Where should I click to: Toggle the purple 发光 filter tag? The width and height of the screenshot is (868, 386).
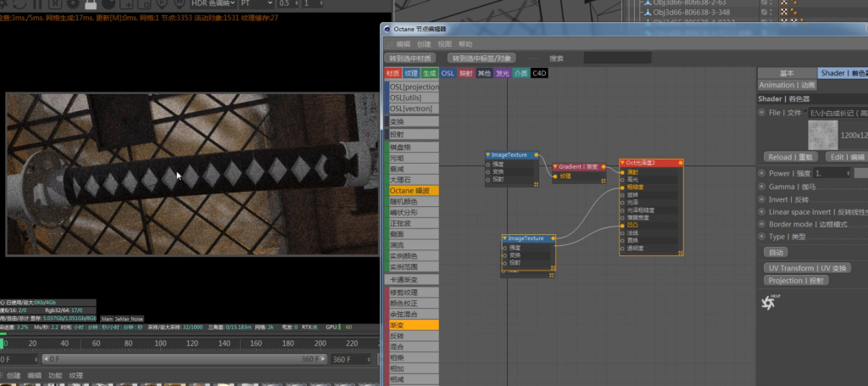502,73
